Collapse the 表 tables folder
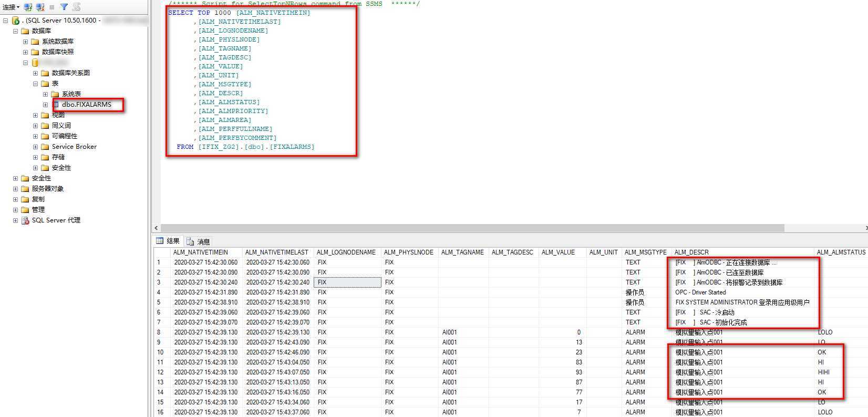Screen dimensions: 868x417 [x=35, y=84]
